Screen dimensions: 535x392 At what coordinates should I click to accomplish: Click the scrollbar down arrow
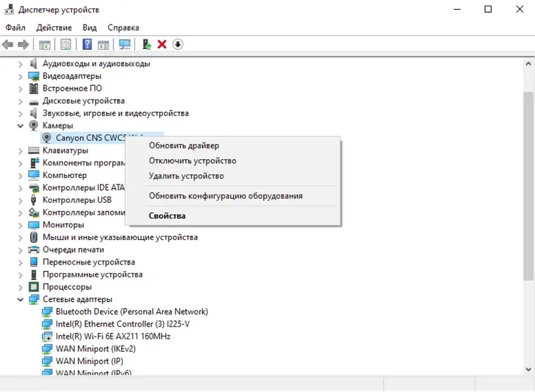pyautogui.click(x=528, y=369)
